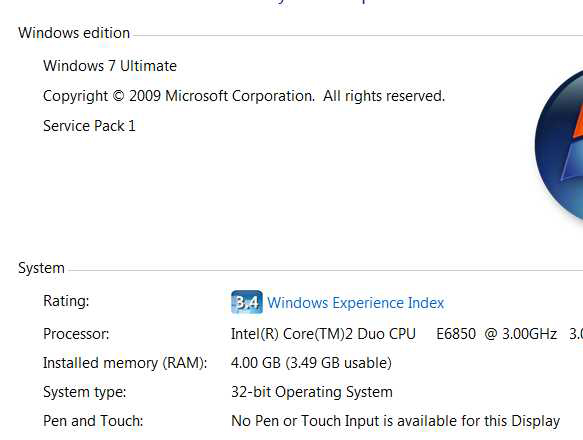Click the Rating: label

(66, 301)
